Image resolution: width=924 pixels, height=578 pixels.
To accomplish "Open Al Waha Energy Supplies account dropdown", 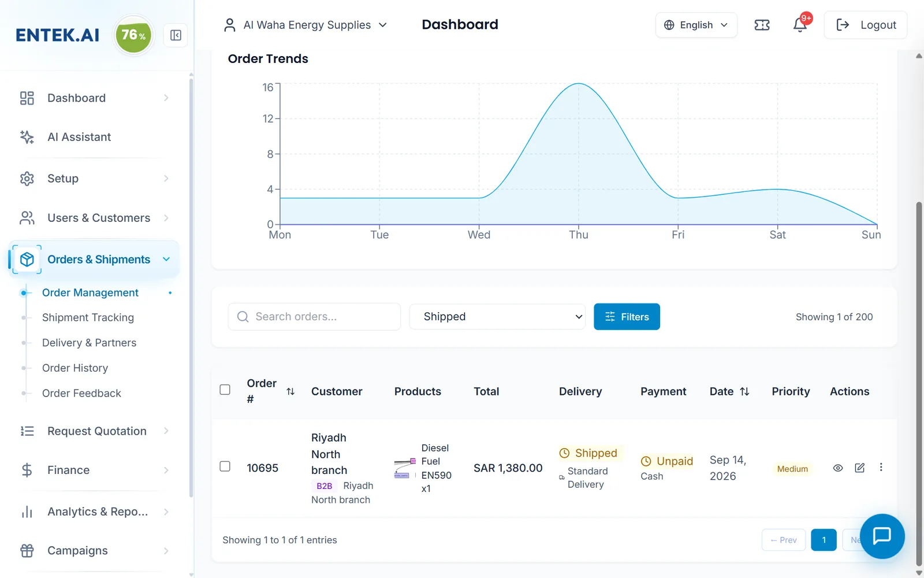I will [305, 25].
